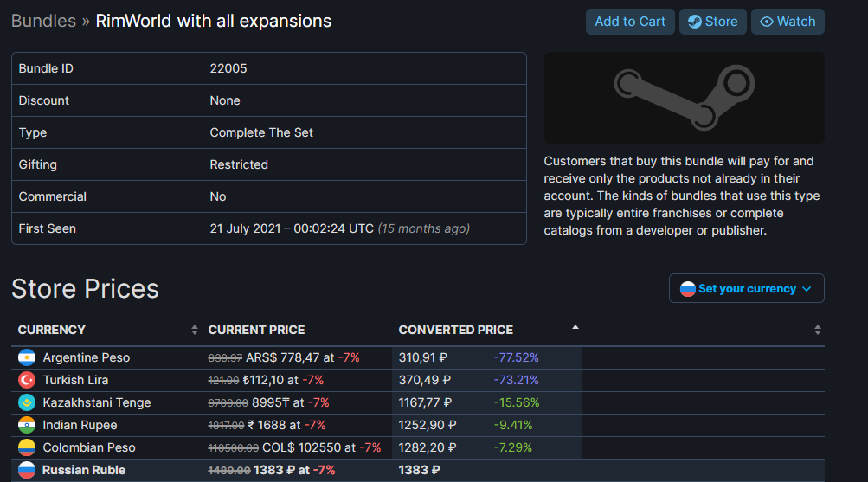Click the Colombian Peso flag icon
This screenshot has height=482, width=868.
[27, 447]
